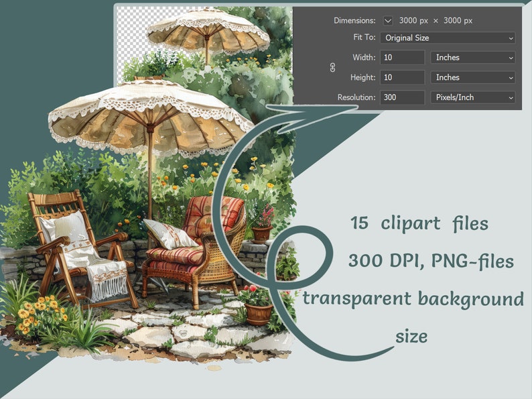Click the Width: label
The height and width of the screenshot is (399, 532).
click(364, 58)
